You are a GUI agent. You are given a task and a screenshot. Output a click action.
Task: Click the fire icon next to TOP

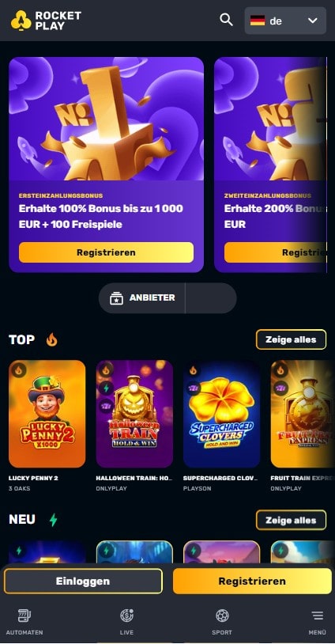point(51,339)
